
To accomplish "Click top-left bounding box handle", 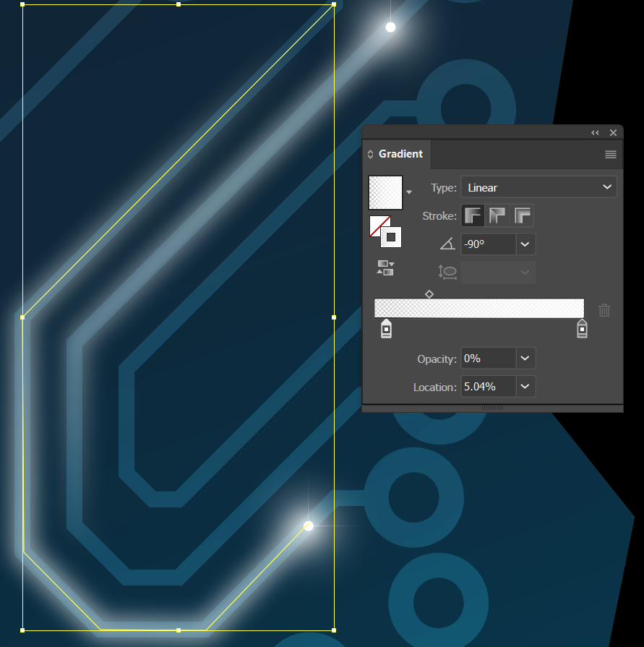I will [22, 4].
